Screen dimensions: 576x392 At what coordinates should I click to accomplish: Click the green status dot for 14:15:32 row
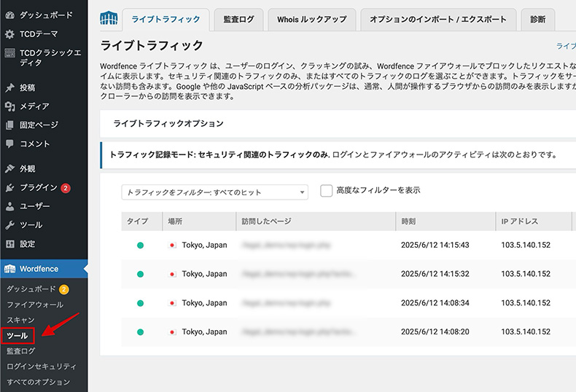click(x=140, y=274)
